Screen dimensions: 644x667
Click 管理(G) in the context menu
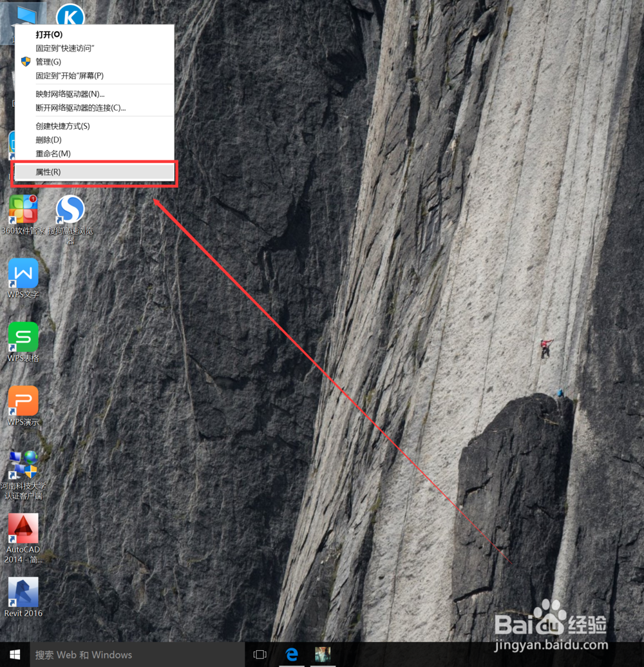[x=95, y=62]
